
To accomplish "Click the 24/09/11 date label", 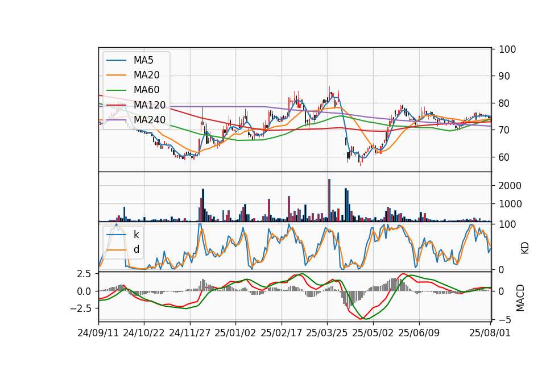I will click(98, 333).
